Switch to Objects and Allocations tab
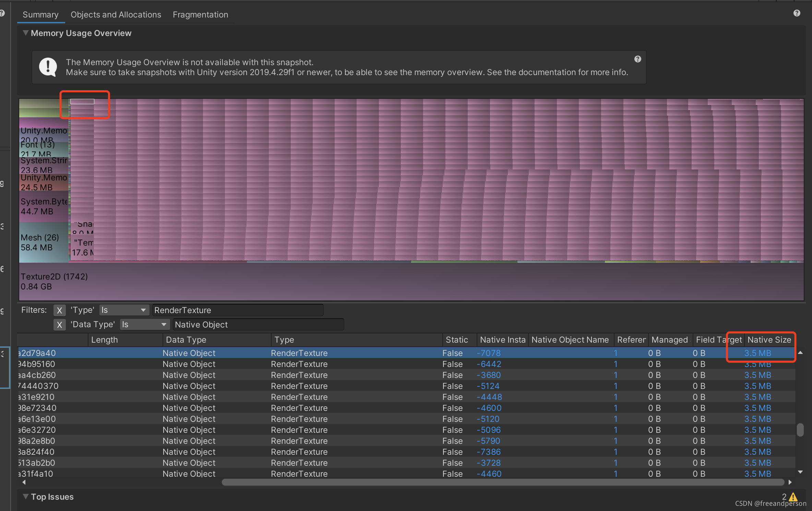Image resolution: width=812 pixels, height=511 pixels. 116,15
